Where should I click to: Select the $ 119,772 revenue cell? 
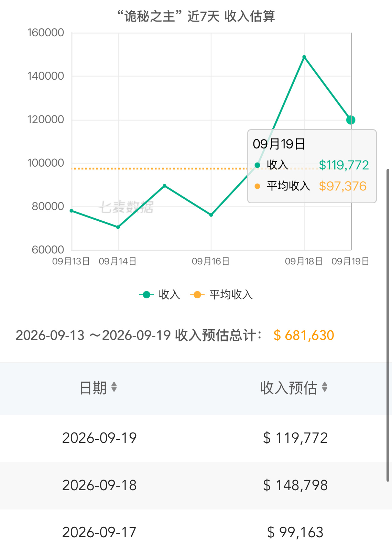point(295,438)
